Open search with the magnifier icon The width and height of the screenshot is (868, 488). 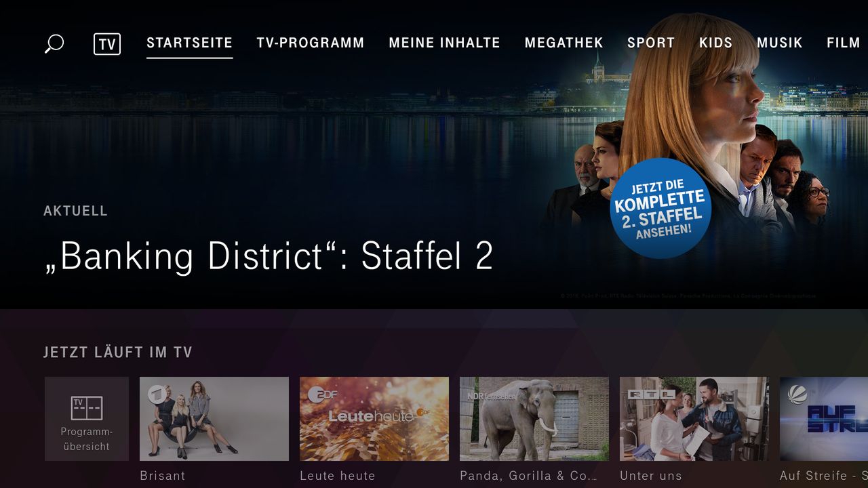pos(54,44)
